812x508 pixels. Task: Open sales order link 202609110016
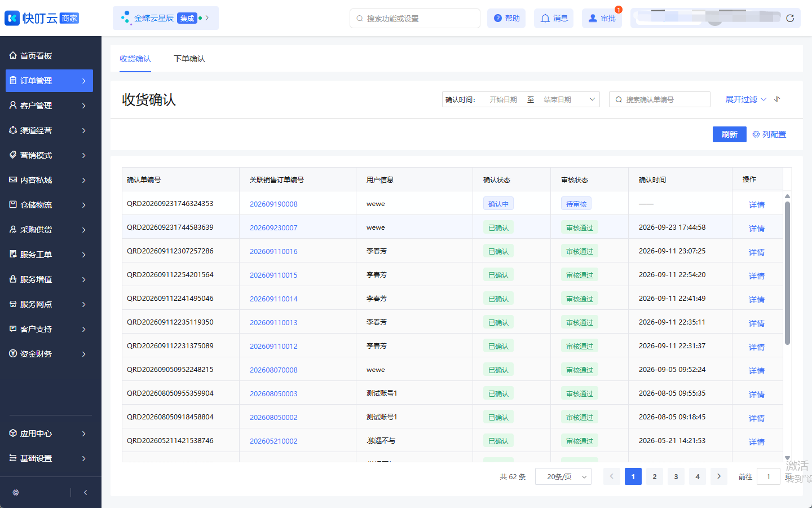pos(273,252)
